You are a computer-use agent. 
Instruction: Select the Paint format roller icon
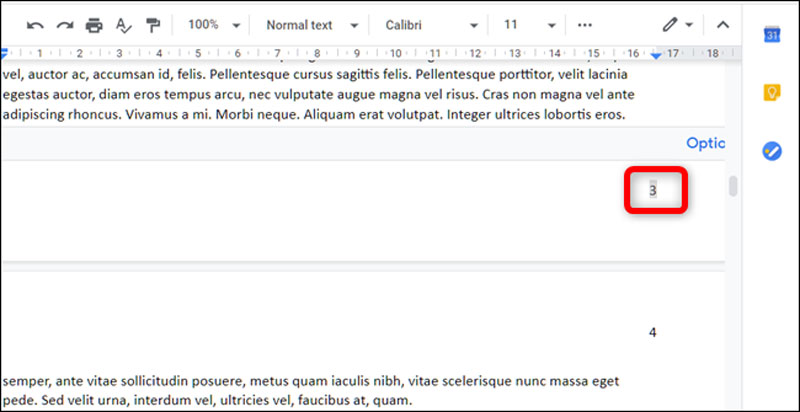153,25
